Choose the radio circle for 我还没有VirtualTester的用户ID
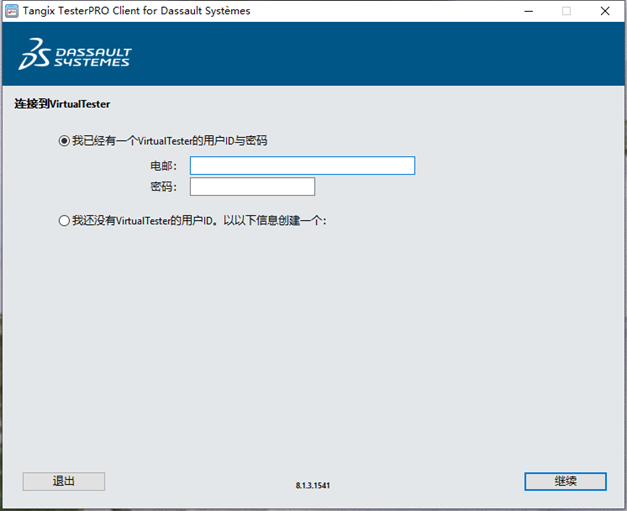Screen dimensions: 627x511 65,220
